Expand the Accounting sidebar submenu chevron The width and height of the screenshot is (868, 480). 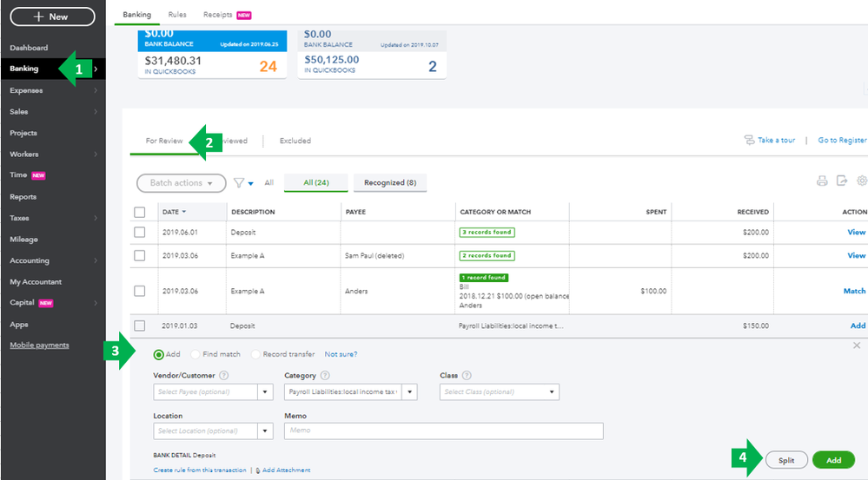pyautogui.click(x=96, y=260)
